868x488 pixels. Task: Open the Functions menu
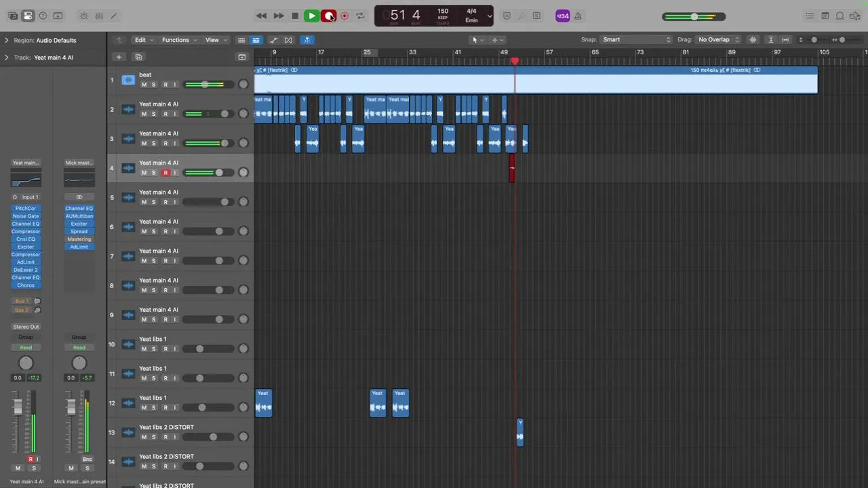click(178, 40)
